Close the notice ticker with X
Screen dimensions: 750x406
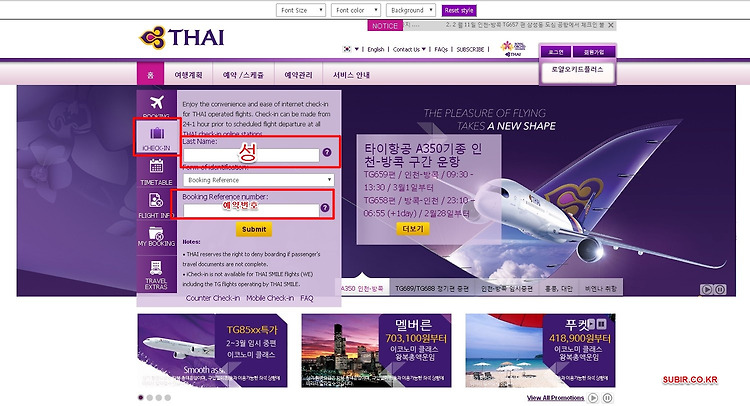pos(611,25)
